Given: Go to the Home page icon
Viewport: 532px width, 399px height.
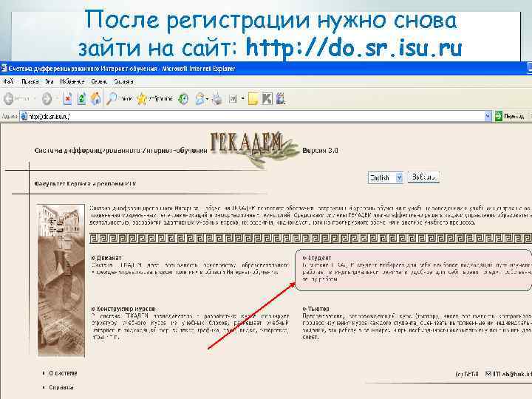Looking at the screenshot, I should (95, 99).
